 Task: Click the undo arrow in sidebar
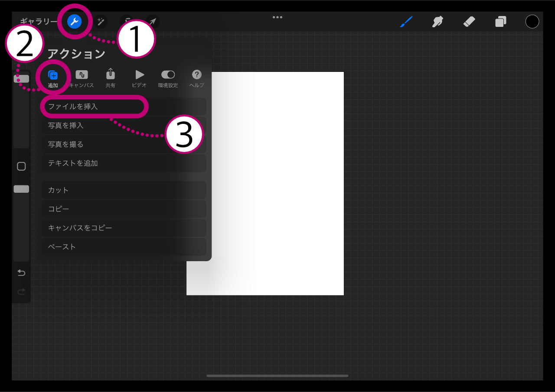click(x=21, y=272)
